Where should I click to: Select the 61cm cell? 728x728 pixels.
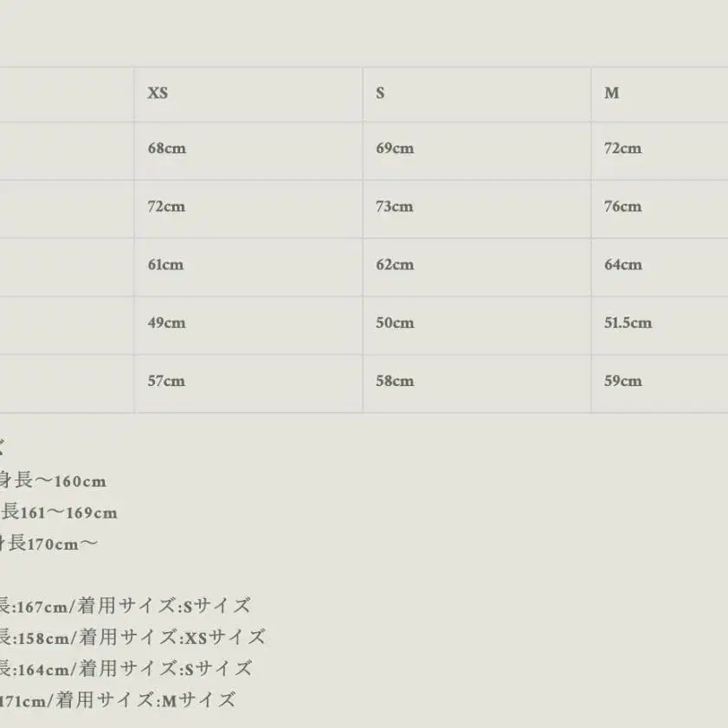(x=165, y=265)
